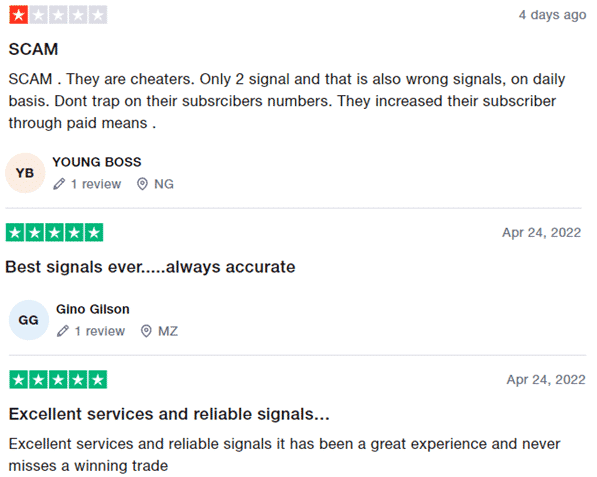Click location pin icon next to NG
This screenshot has width=597, height=477.
142,184
